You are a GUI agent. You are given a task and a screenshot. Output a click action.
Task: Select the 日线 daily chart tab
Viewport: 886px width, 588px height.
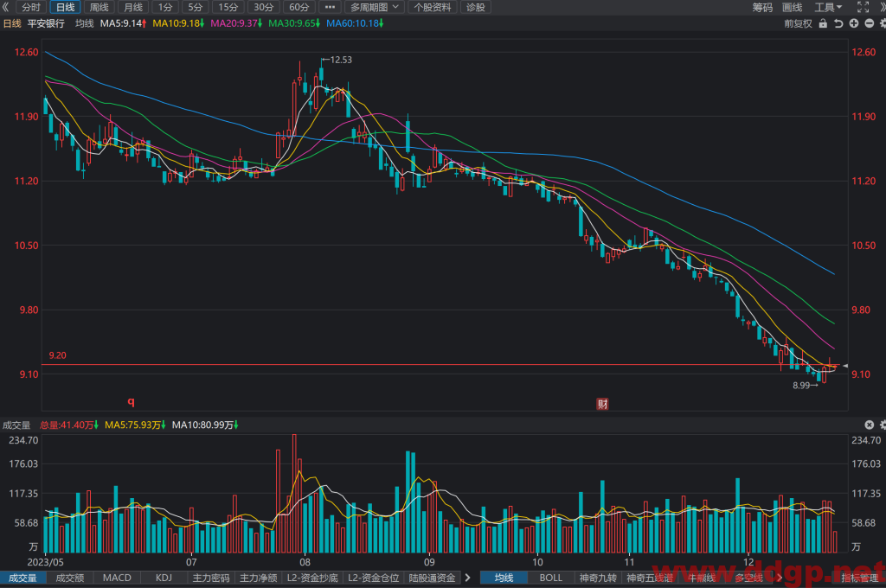(65, 7)
